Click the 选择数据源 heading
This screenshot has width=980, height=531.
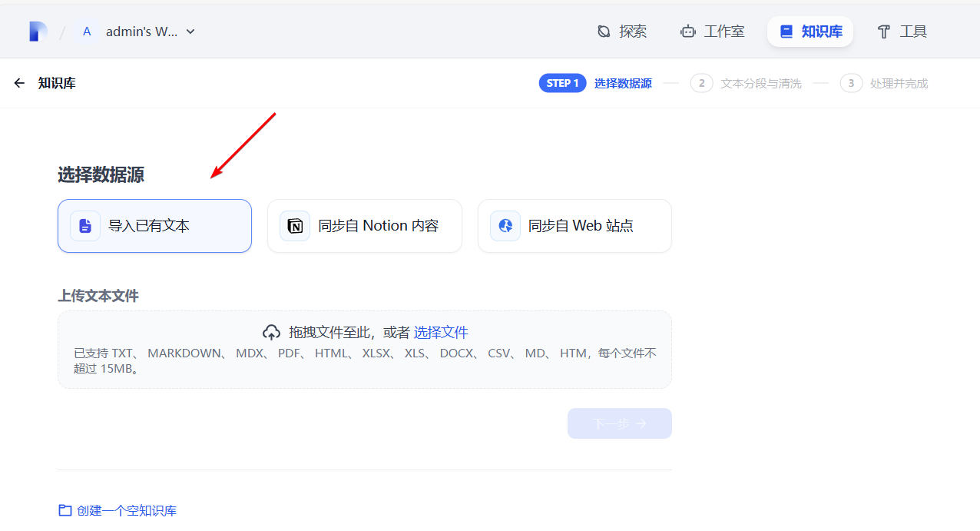[x=101, y=174]
